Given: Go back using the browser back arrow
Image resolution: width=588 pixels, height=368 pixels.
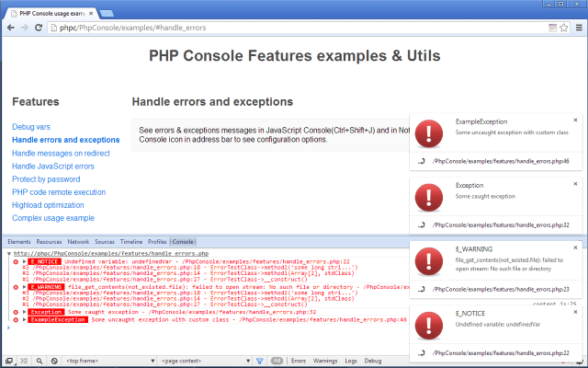Looking at the screenshot, I should coord(11,28).
